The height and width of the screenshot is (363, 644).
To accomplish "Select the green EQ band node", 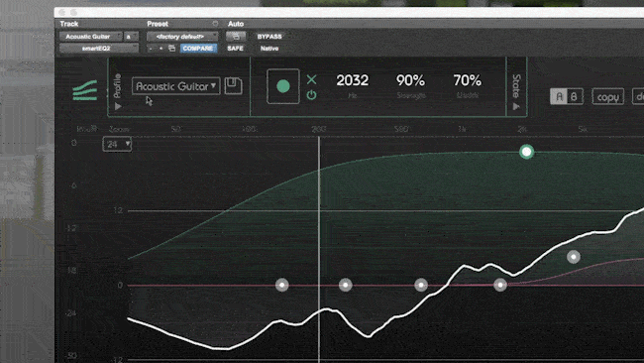I will tap(526, 152).
